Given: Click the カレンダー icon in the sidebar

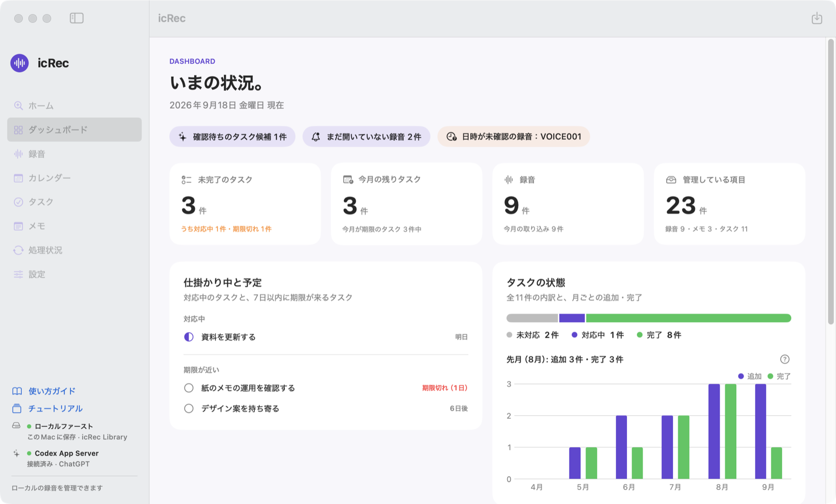Looking at the screenshot, I should click(x=18, y=178).
